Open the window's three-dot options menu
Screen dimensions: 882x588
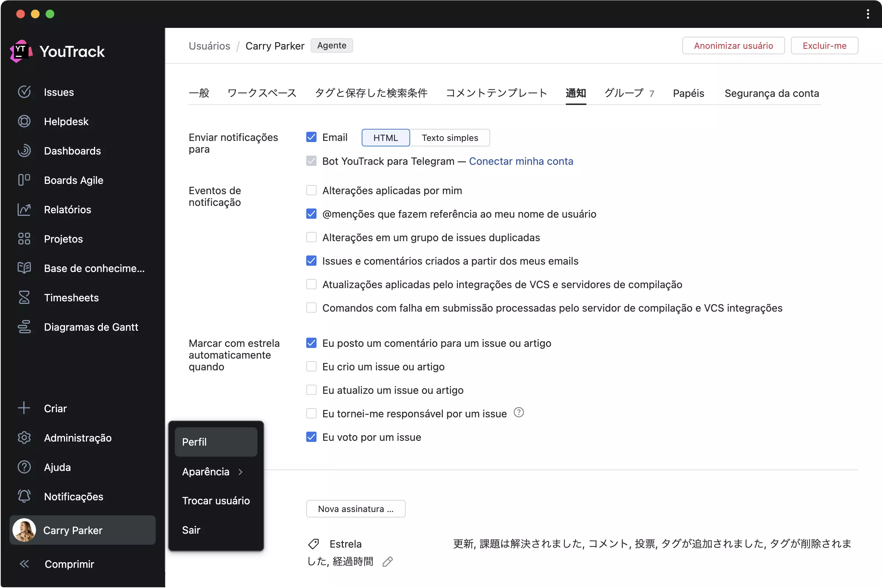click(x=868, y=14)
